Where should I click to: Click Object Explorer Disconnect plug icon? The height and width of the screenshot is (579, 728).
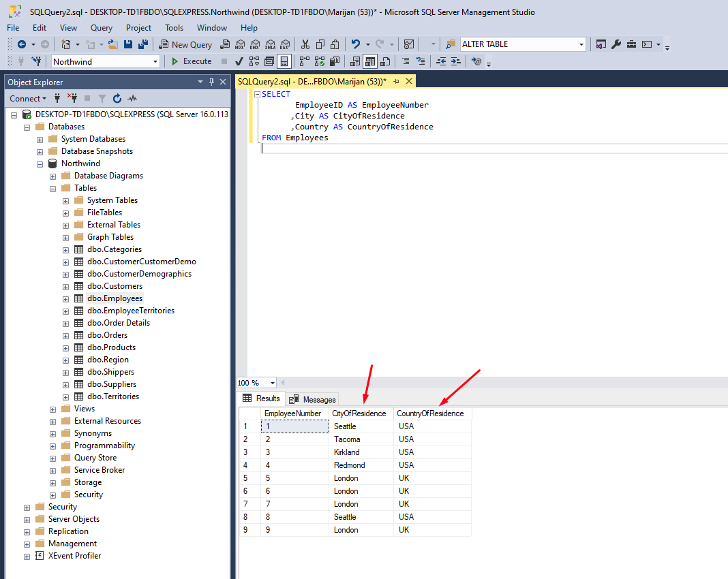(x=72, y=98)
